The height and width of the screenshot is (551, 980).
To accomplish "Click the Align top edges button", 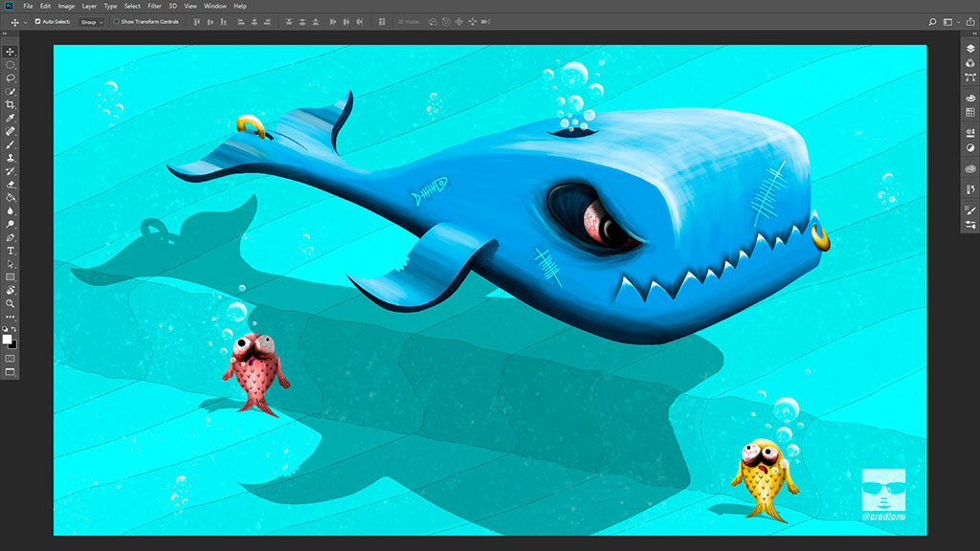I will (x=197, y=22).
